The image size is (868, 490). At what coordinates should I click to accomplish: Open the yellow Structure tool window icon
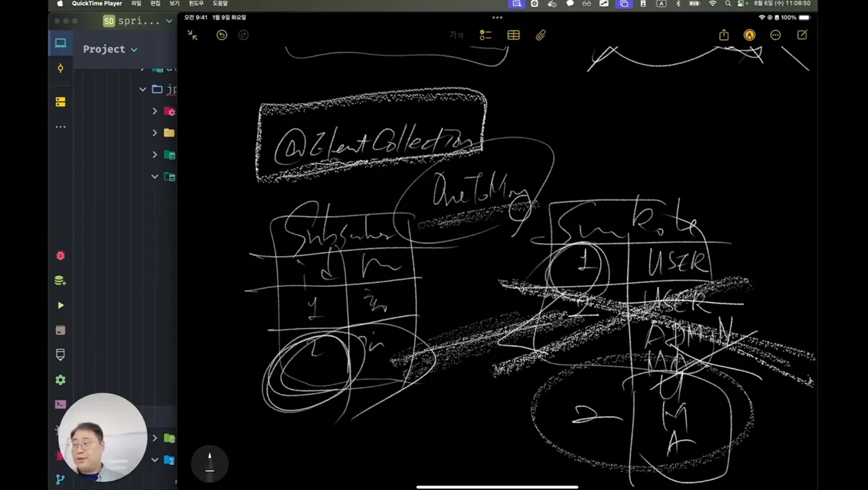coord(61,102)
